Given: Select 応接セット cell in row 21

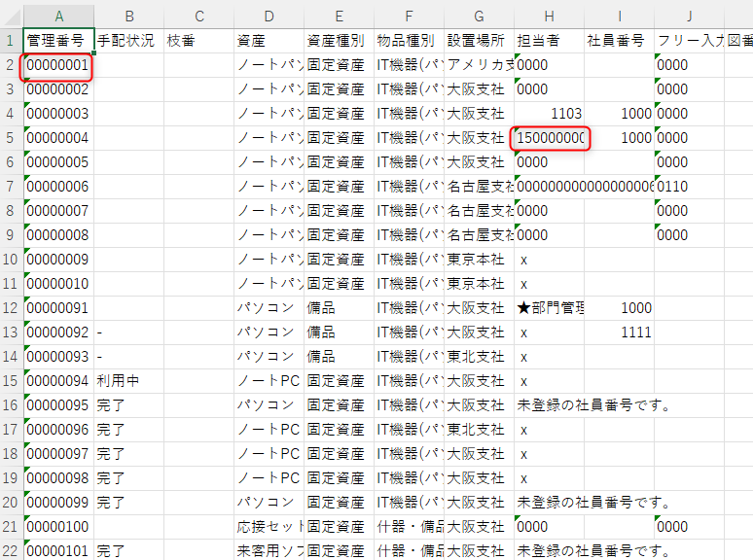Looking at the screenshot, I should pyautogui.click(x=269, y=527).
